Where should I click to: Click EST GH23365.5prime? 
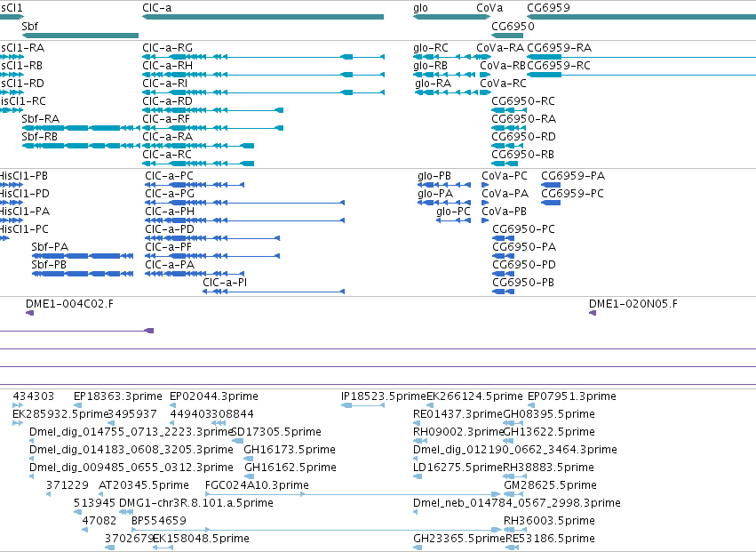[x=418, y=548]
